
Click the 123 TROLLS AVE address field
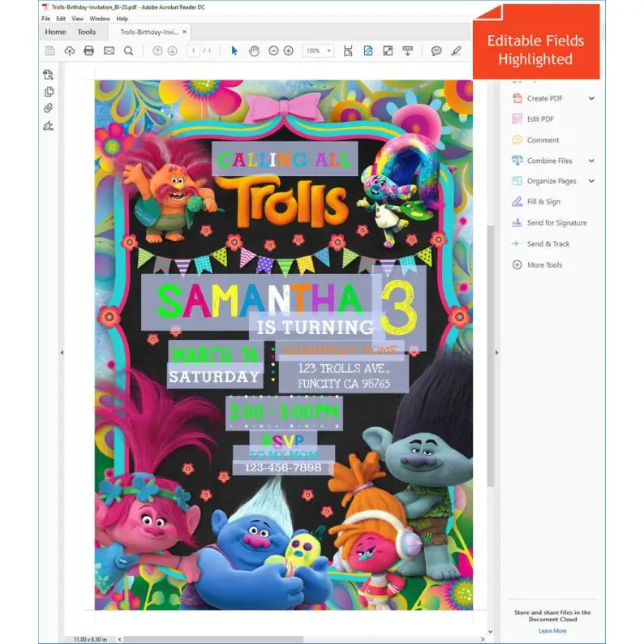click(344, 376)
